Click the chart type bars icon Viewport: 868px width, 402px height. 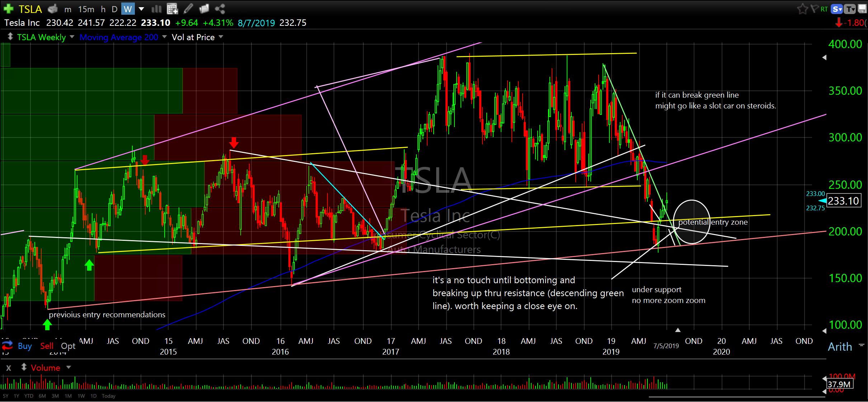coord(157,9)
